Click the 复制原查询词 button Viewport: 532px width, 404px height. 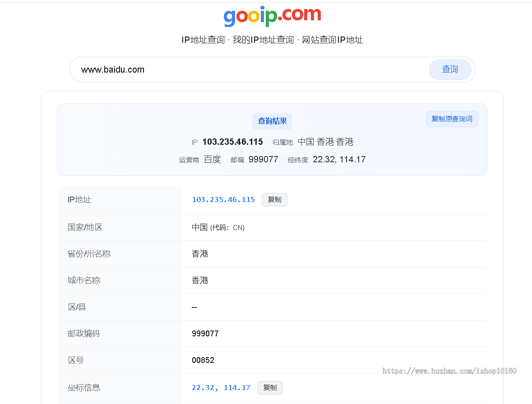pos(452,119)
